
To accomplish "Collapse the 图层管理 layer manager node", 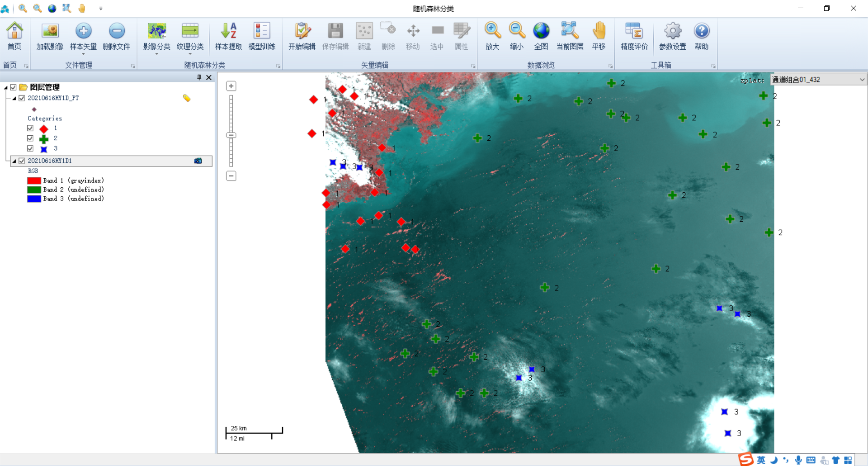I will click(x=5, y=87).
